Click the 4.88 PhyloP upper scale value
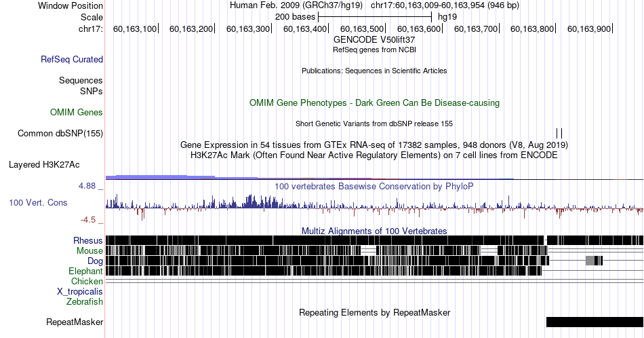The height and width of the screenshot is (338, 644). coord(87,186)
